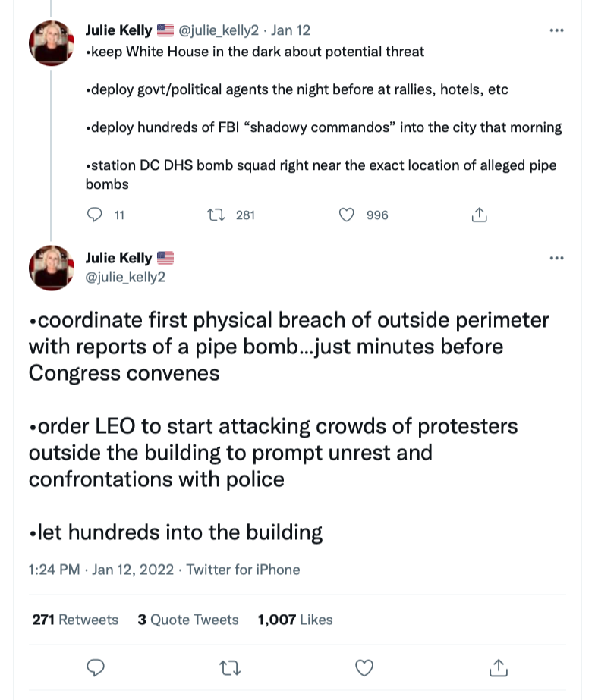
Task: Share the main tweet
Action: coord(498,667)
